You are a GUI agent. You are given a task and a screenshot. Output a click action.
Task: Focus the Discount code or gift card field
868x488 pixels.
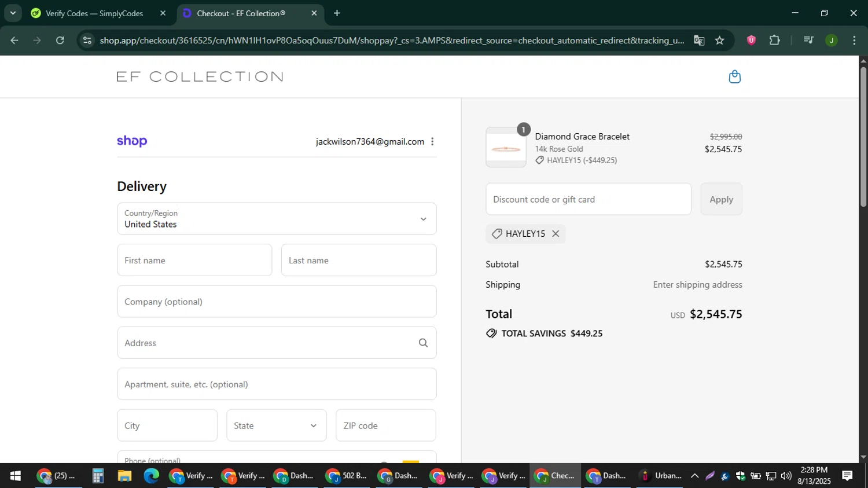coord(589,199)
